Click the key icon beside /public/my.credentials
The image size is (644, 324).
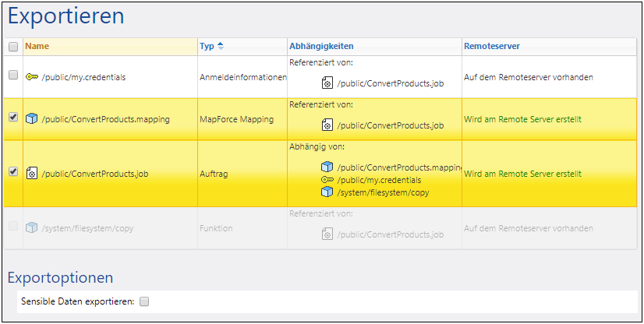(32, 77)
